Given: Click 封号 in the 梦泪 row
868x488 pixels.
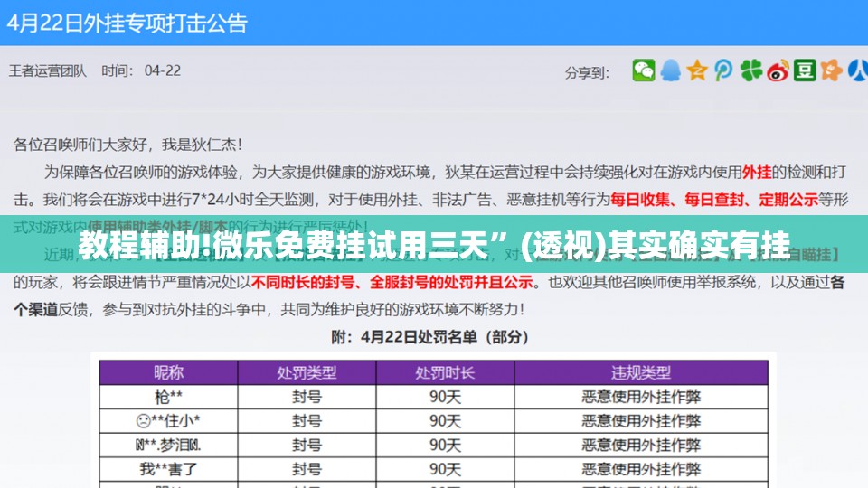Looking at the screenshot, I should pos(307,445).
